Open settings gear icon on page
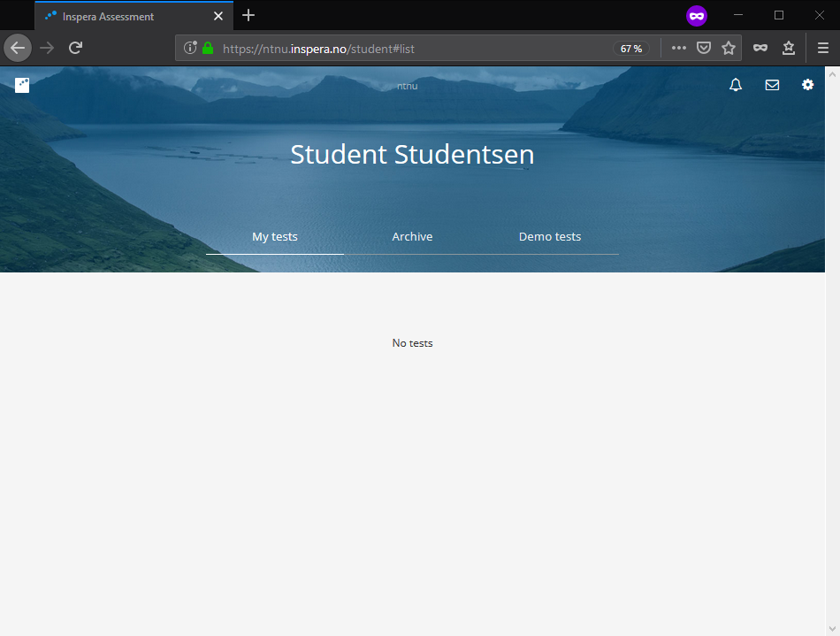 click(x=807, y=85)
